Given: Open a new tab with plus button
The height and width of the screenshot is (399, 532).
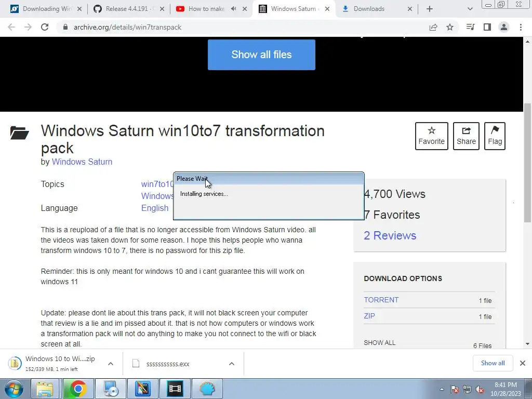Looking at the screenshot, I should tap(430, 9).
